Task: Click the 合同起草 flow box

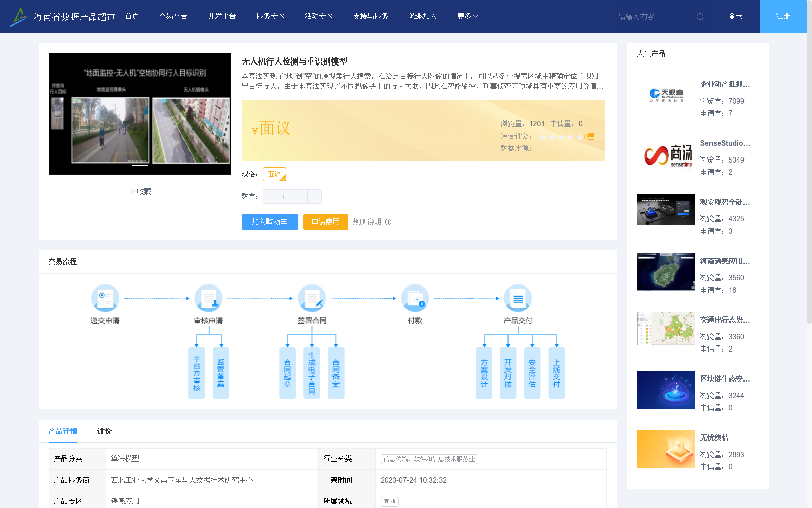Action: pos(287,373)
